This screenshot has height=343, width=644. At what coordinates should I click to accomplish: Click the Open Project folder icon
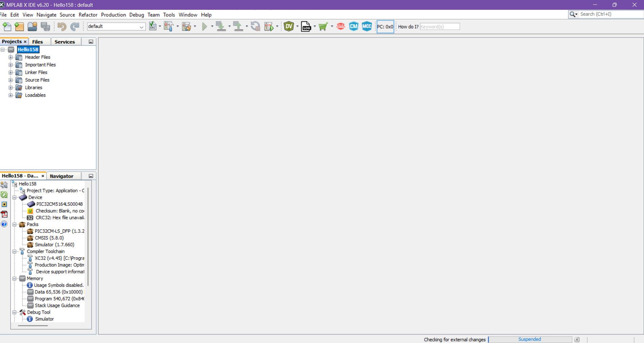click(x=32, y=26)
